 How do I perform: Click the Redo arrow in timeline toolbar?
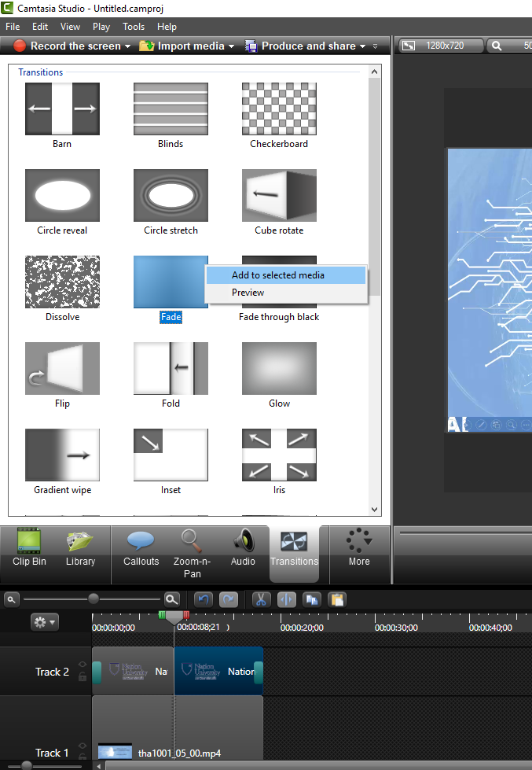coord(229,599)
